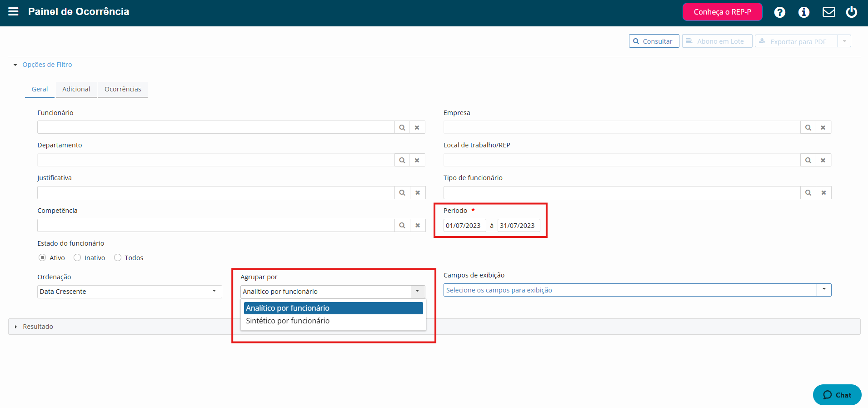Clear the Departamento field
The height and width of the screenshot is (408, 868).
[417, 160]
